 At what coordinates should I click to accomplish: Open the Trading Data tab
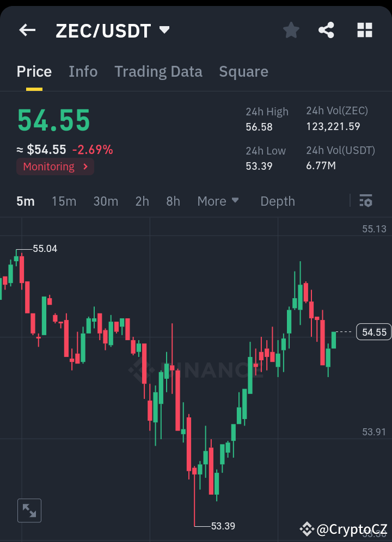(x=158, y=71)
